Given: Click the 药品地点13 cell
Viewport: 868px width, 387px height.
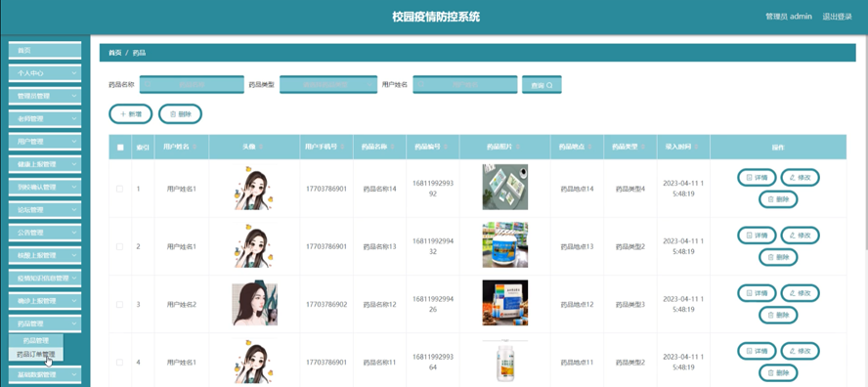Looking at the screenshot, I should pyautogui.click(x=577, y=246).
